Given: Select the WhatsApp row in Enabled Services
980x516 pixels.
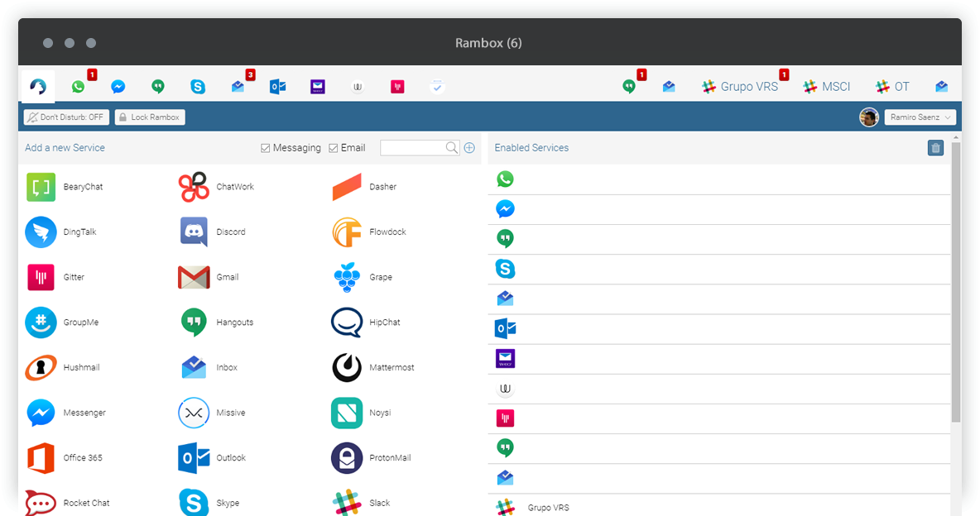Looking at the screenshot, I should tap(718, 179).
